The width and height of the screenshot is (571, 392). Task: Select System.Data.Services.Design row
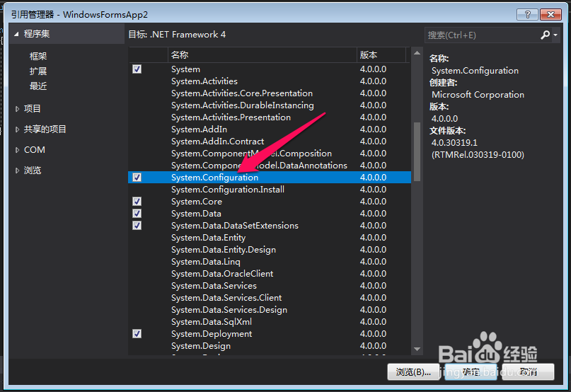270,310
